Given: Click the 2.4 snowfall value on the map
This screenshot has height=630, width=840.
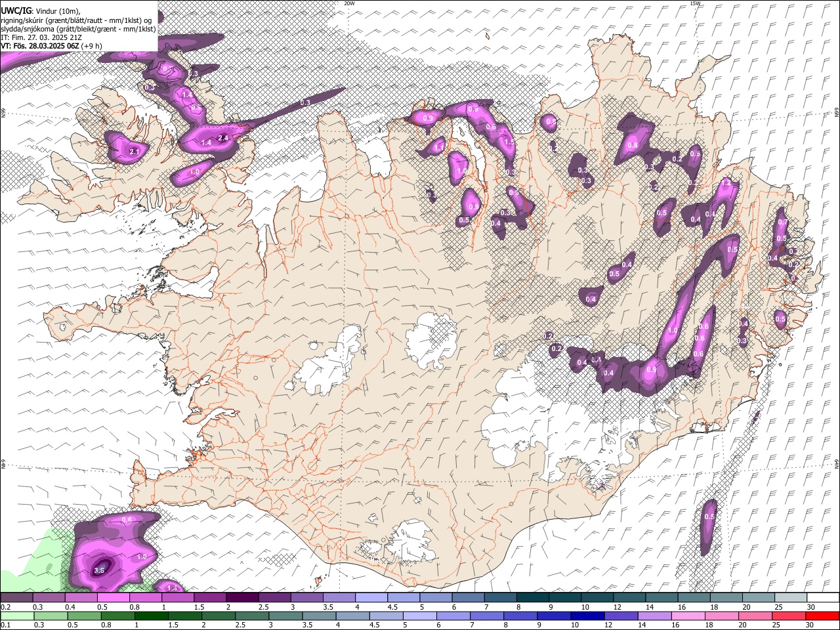Looking at the screenshot, I should click(x=223, y=138).
